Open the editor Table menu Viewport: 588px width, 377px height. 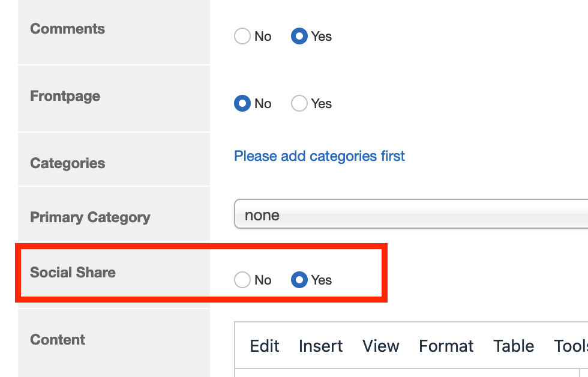514,346
